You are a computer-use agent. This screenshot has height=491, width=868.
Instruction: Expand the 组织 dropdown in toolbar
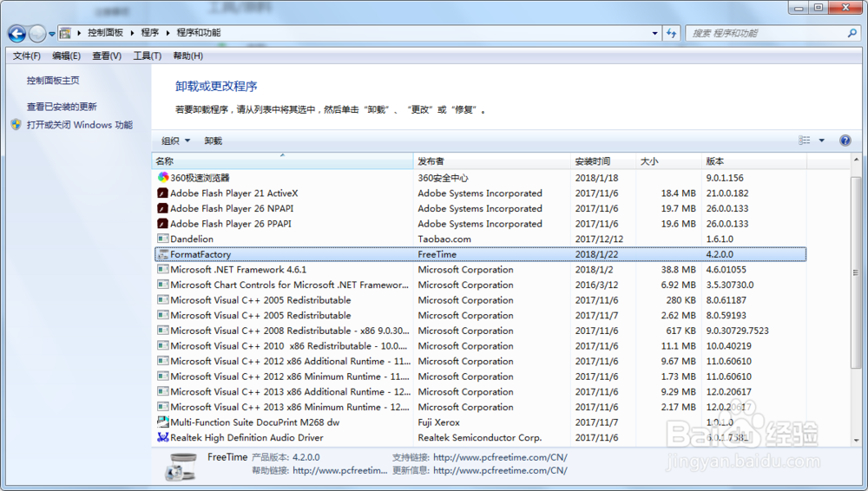coord(175,141)
